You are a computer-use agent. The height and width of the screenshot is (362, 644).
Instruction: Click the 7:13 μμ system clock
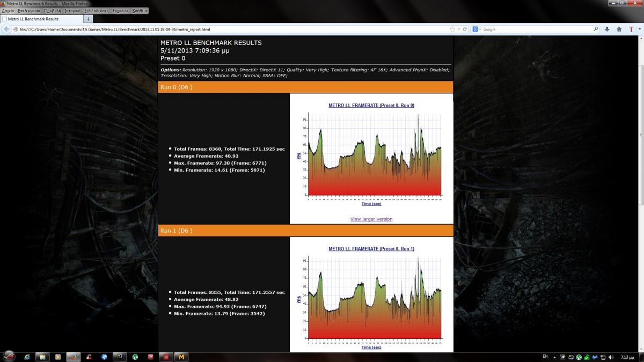tap(627, 357)
